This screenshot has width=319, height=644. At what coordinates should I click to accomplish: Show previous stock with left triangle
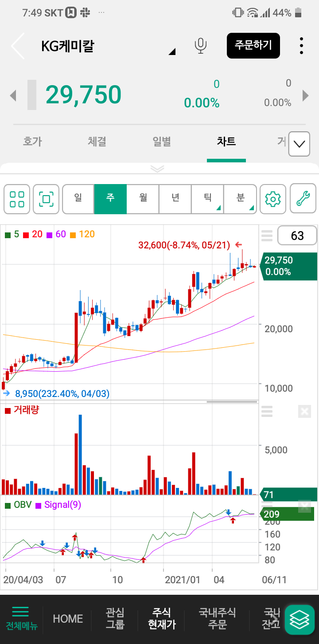(x=13, y=95)
